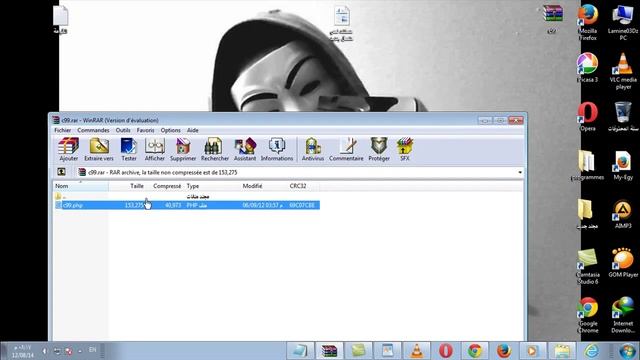Viewport: 640px width, 360px height.
Task: Open the programmes folder on desktop
Action: click(x=587, y=165)
